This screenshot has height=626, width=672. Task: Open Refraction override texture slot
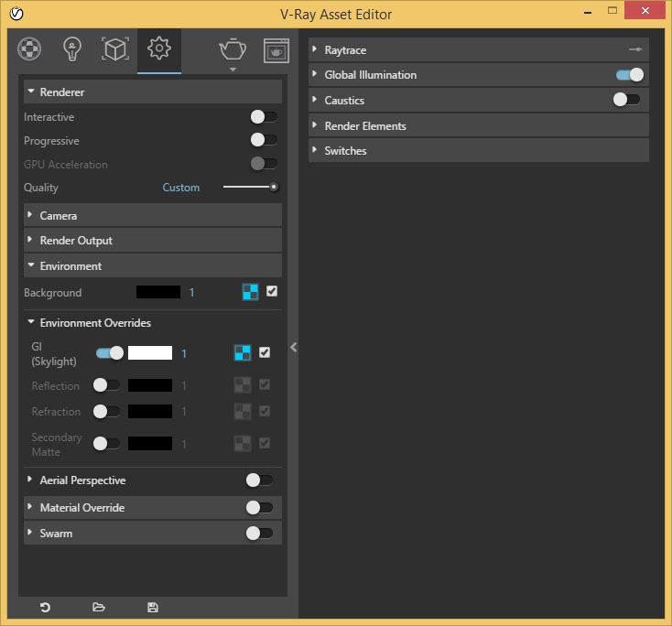click(243, 411)
